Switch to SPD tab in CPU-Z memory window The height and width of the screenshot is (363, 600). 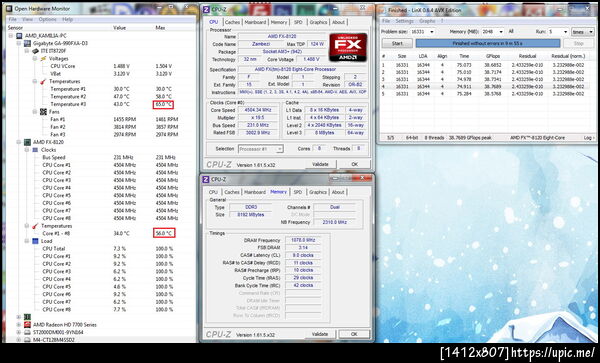pos(298,192)
